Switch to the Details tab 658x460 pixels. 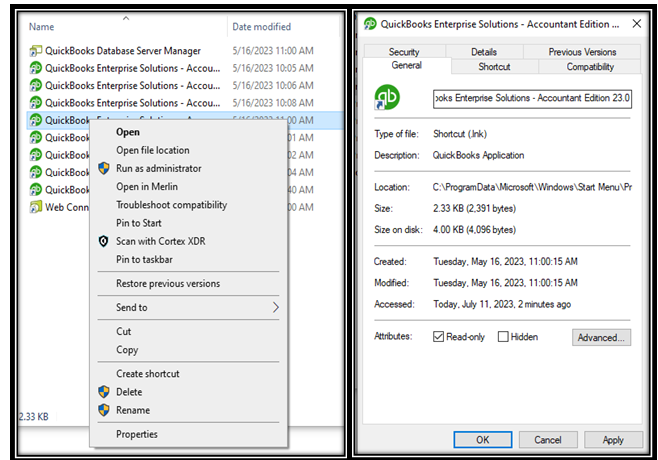point(484,52)
